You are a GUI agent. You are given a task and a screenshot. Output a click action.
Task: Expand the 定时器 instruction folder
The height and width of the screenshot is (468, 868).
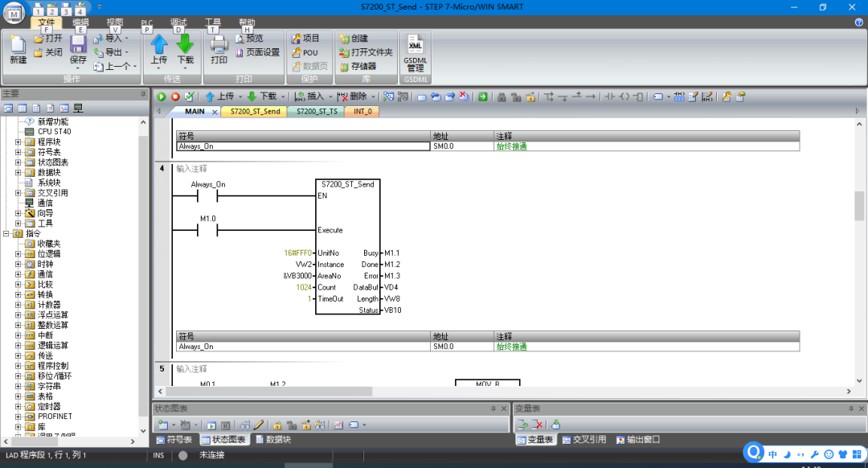pyautogui.click(x=18, y=407)
